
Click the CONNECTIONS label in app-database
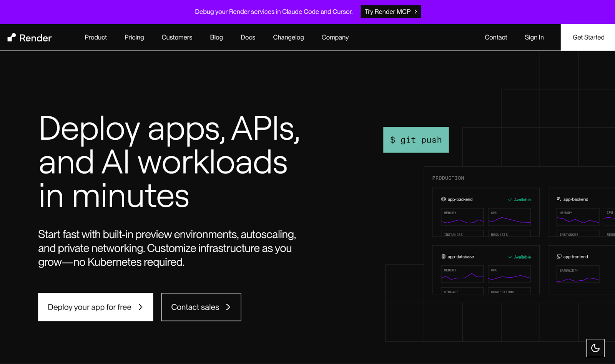[502, 292]
